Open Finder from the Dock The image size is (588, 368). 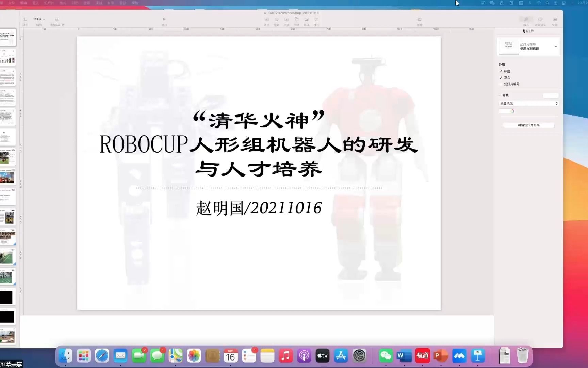point(65,356)
